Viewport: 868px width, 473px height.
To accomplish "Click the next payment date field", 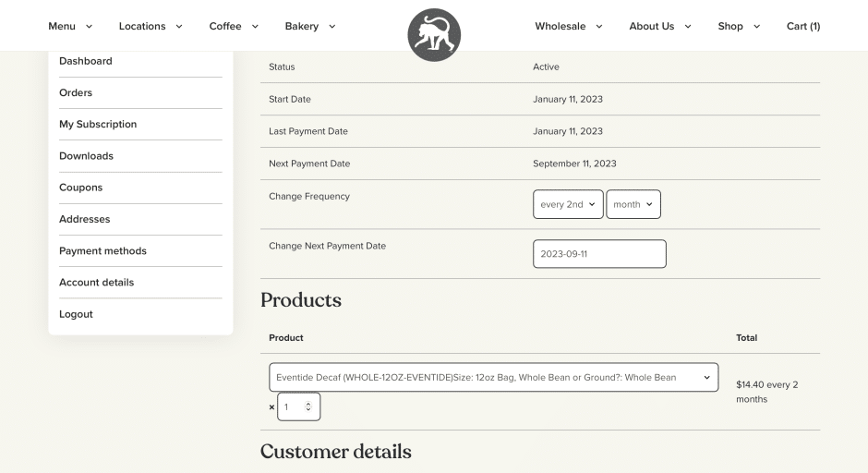I will pyautogui.click(x=599, y=254).
